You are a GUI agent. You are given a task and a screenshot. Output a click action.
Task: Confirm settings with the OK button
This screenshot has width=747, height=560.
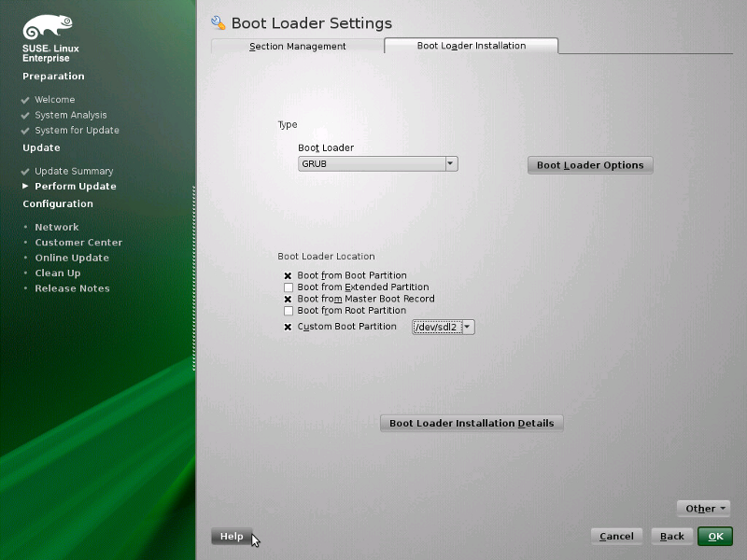715,537
